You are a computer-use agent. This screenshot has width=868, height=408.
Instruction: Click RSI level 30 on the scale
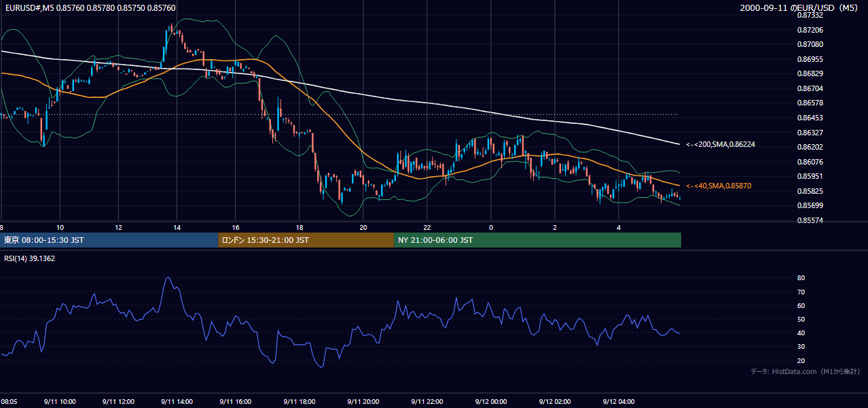(801, 347)
